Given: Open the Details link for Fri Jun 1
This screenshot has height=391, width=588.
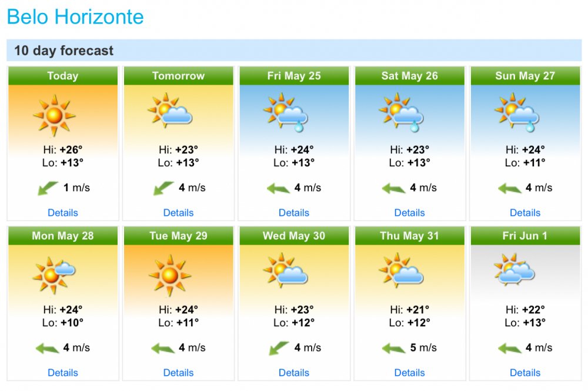Looking at the screenshot, I should point(525,372).
